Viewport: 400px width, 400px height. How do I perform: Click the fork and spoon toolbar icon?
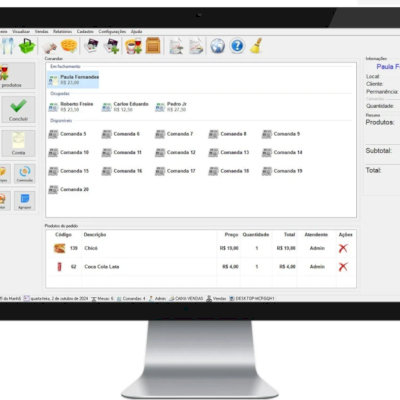[x=7, y=46]
